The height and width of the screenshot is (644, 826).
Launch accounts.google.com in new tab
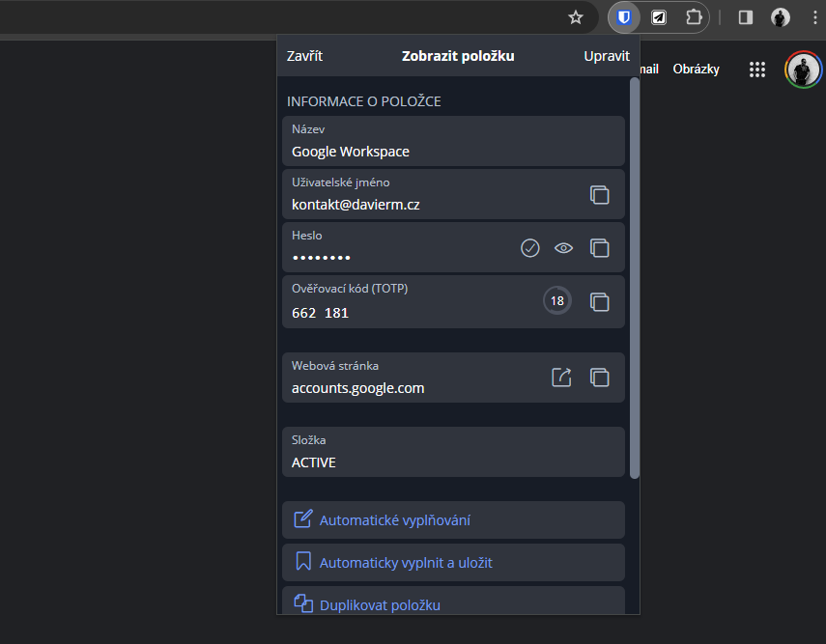click(x=561, y=378)
